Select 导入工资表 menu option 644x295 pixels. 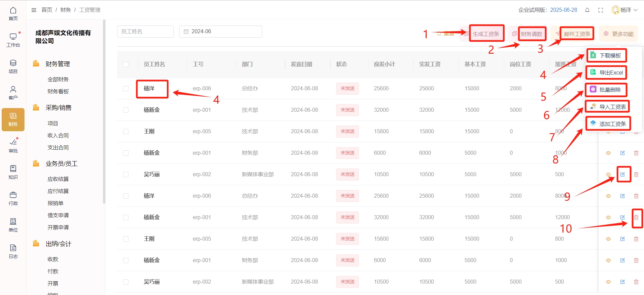[608, 107]
